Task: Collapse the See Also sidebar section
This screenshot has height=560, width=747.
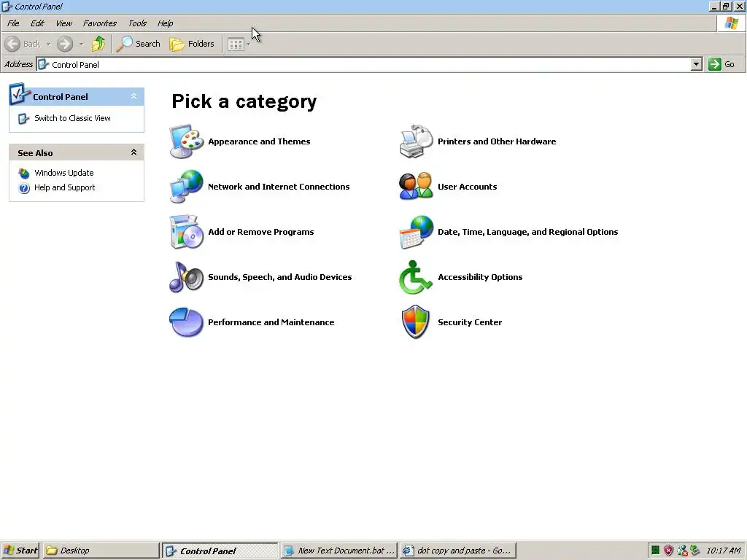Action: 134,152
